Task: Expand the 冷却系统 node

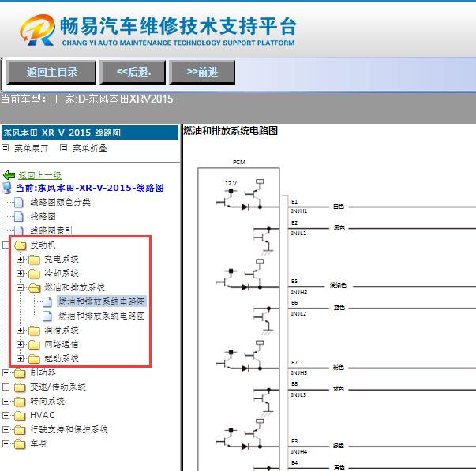Action: 20,273
